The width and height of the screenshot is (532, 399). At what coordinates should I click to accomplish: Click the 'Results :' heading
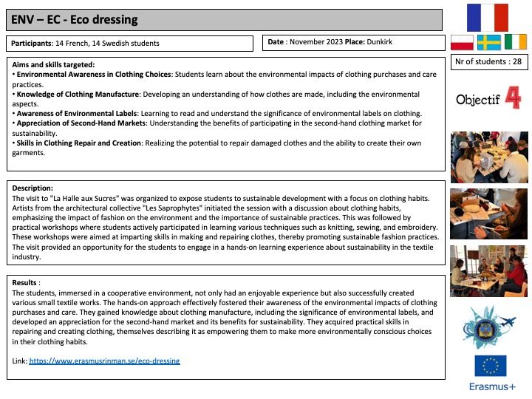tap(26, 282)
